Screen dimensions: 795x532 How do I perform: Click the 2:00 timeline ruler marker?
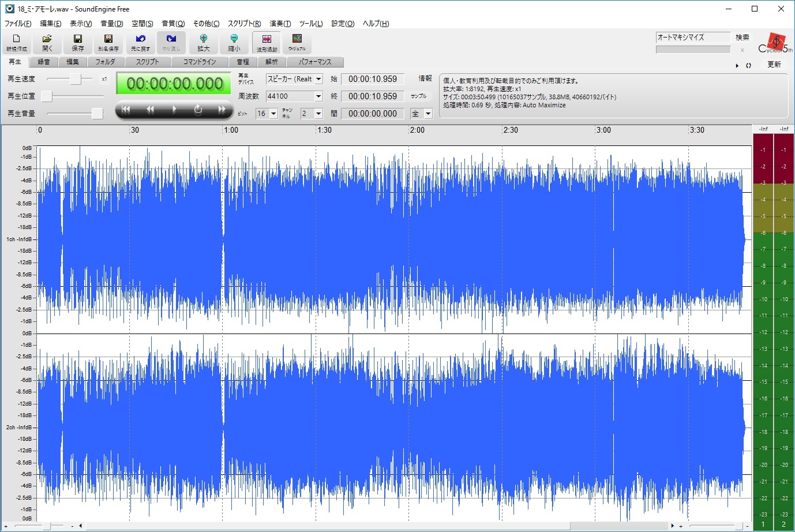point(417,130)
